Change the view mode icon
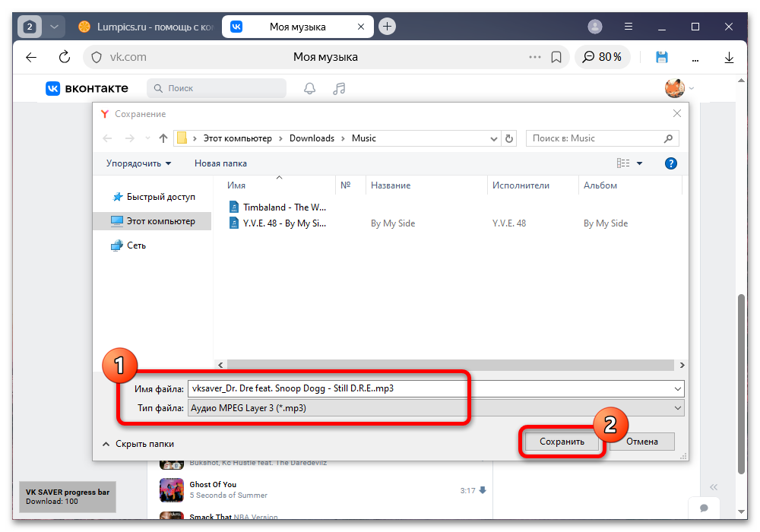This screenshot has width=760, height=532. coord(623,163)
